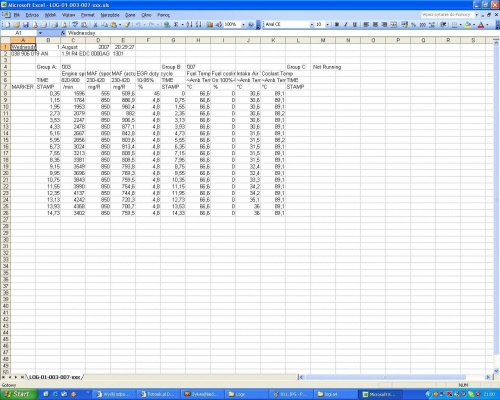
Task: Click the Save floppy disk icon
Action: point(26,25)
